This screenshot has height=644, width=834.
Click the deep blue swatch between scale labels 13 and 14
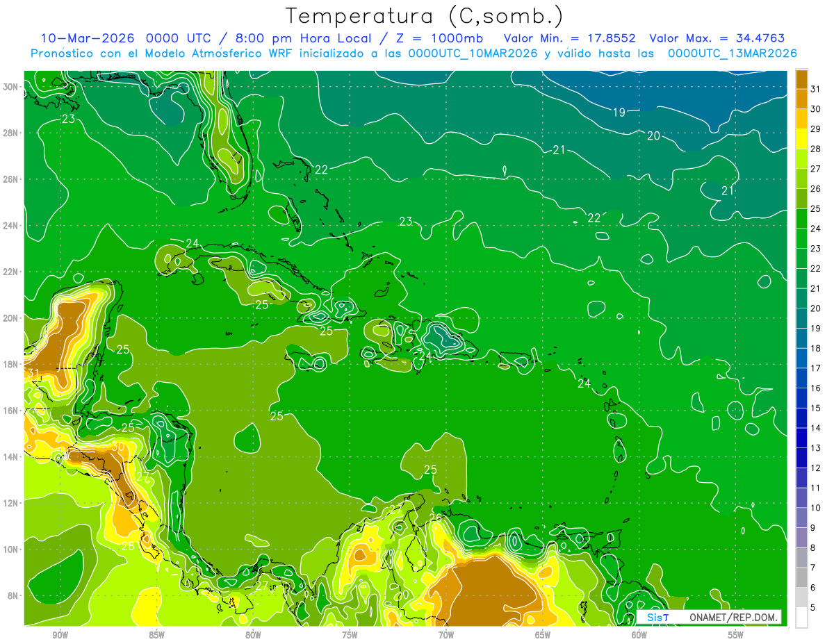pos(801,438)
